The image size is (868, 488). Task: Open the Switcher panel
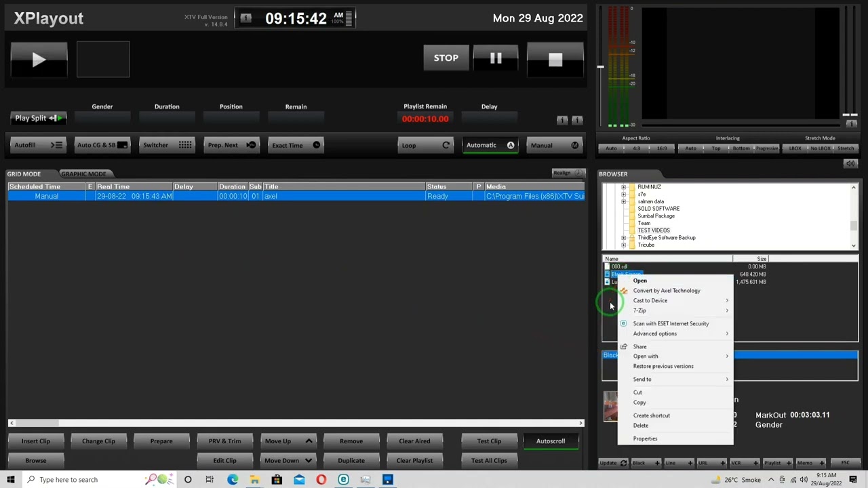166,145
